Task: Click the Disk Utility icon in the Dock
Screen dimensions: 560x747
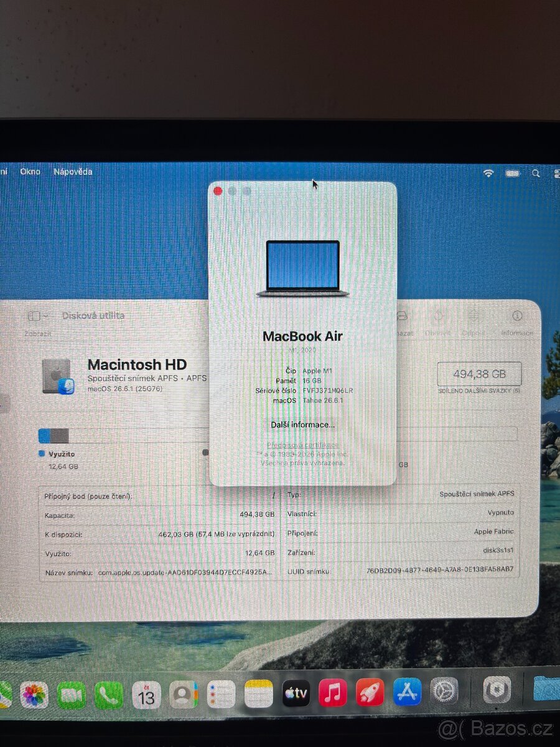Action: pyautogui.click(x=497, y=690)
